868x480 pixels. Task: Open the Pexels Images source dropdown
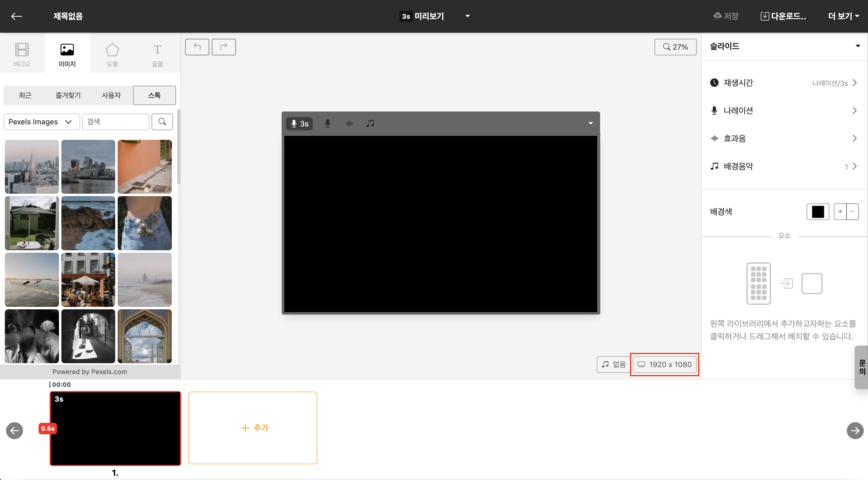[41, 122]
